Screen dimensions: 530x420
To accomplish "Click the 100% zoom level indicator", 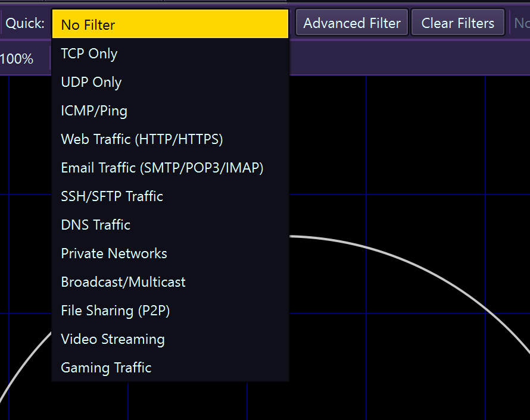I will coord(17,59).
